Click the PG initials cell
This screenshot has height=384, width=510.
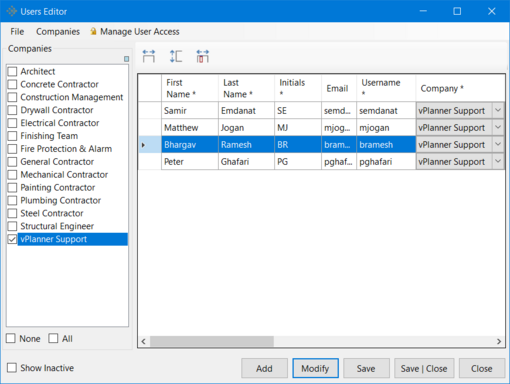click(x=298, y=162)
